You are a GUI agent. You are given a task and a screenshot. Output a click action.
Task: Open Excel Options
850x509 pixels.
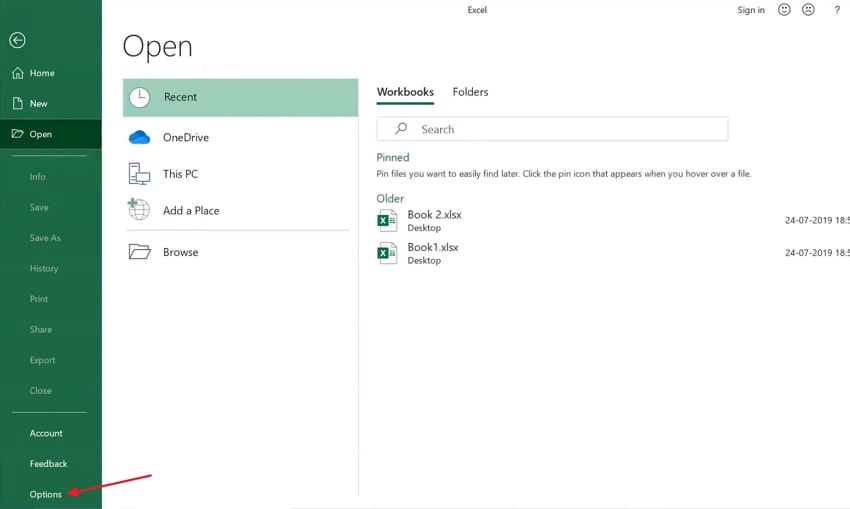tap(46, 494)
